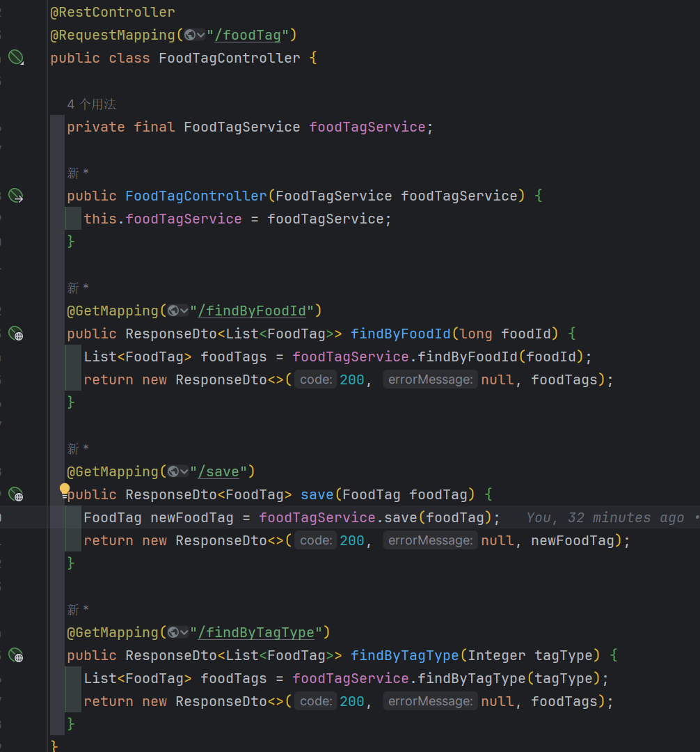Open the globe URL dropdown before "/save"

click(177, 471)
